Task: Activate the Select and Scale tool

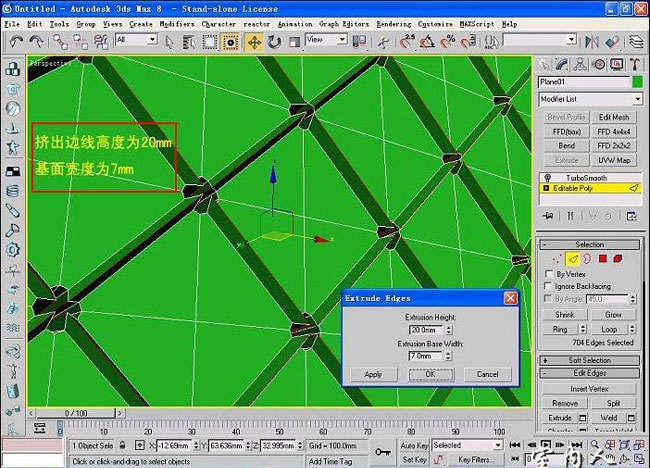Action: [294, 41]
